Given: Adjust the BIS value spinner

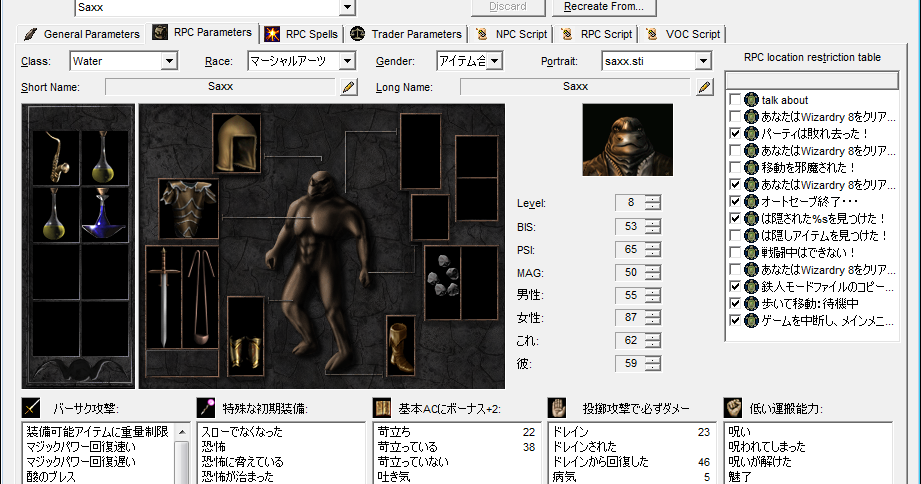Looking at the screenshot, I should [653, 226].
